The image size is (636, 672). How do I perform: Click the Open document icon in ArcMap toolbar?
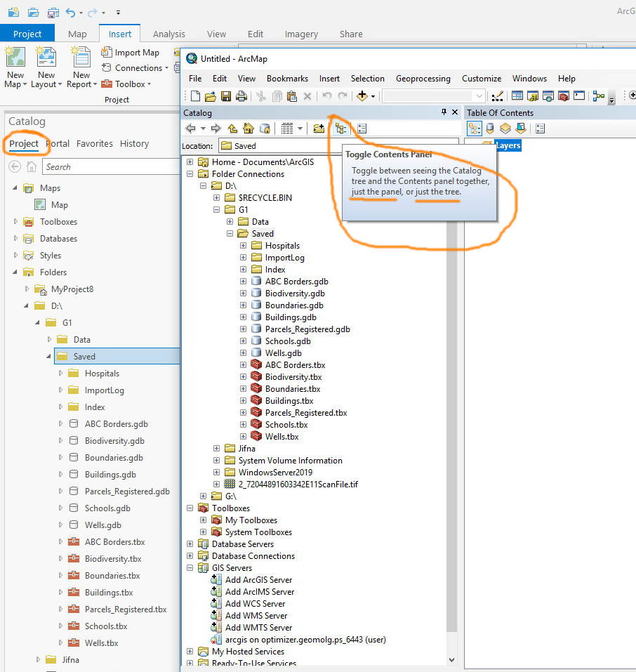point(211,96)
